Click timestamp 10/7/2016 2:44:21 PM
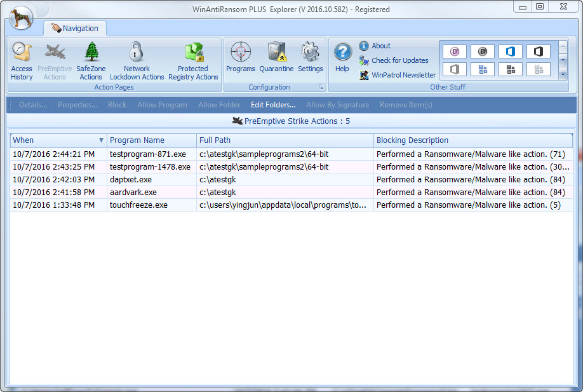Image resolution: width=583 pixels, height=392 pixels. pos(54,154)
